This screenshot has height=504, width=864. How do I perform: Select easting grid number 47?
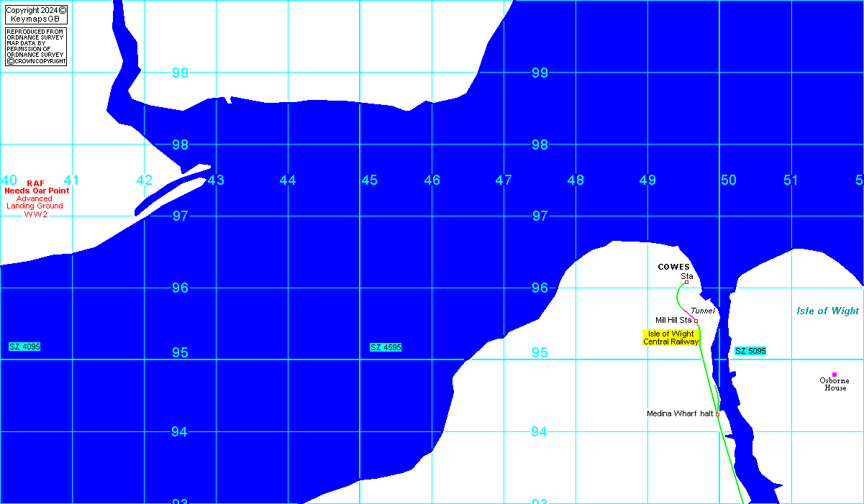(x=504, y=180)
